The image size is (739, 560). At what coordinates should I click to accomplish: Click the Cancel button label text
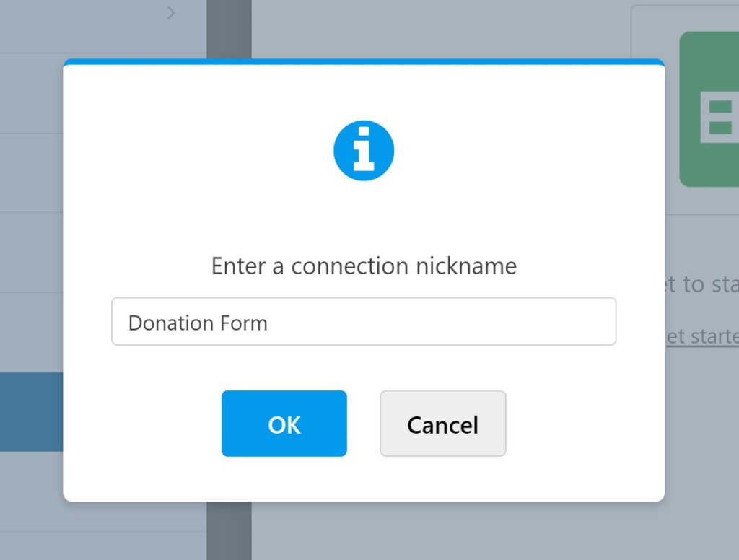pos(442,424)
